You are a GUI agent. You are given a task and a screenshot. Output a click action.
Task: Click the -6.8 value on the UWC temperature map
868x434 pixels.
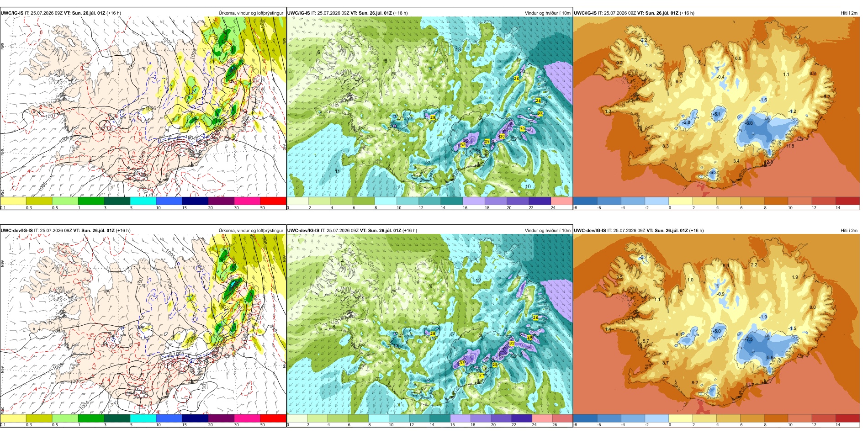[749, 123]
